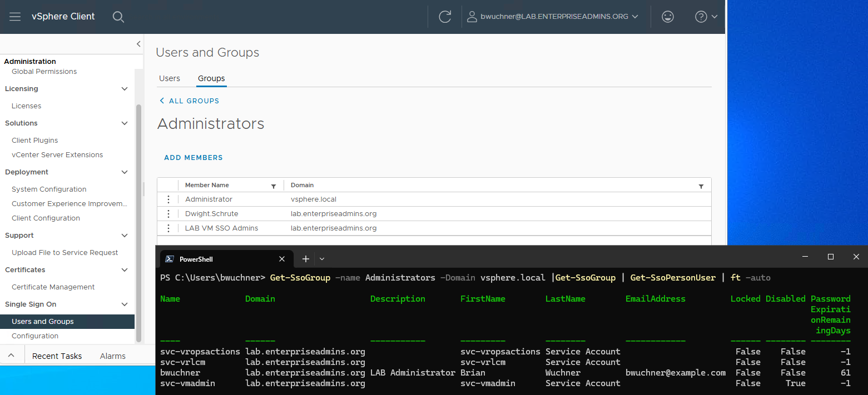Open the bwuchner user account dropdown

[x=553, y=17]
